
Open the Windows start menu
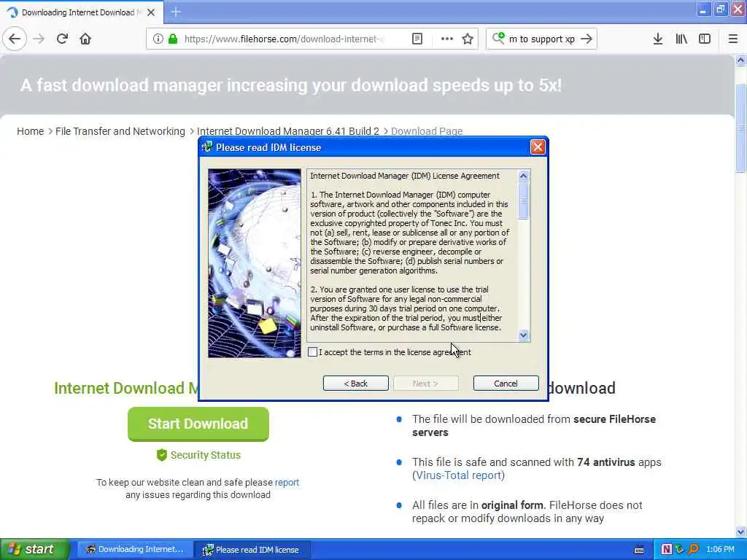coord(34,550)
